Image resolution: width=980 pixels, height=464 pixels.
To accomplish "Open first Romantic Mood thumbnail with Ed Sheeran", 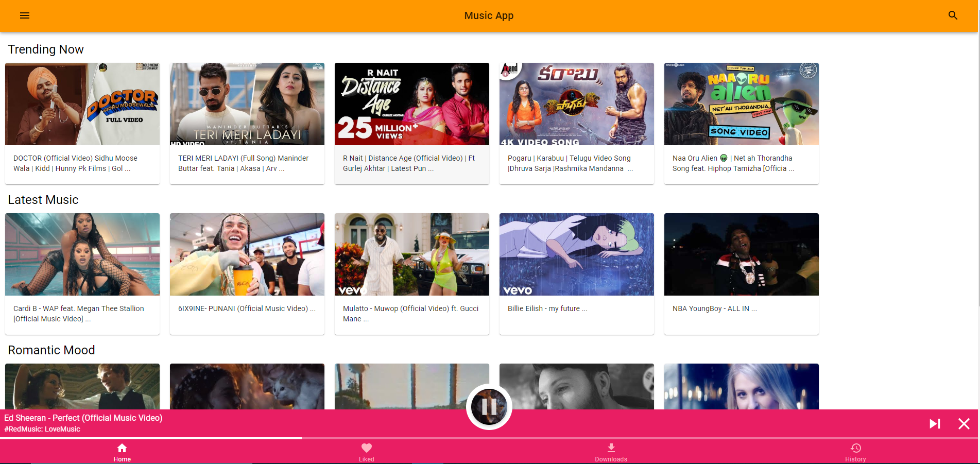I will point(82,387).
